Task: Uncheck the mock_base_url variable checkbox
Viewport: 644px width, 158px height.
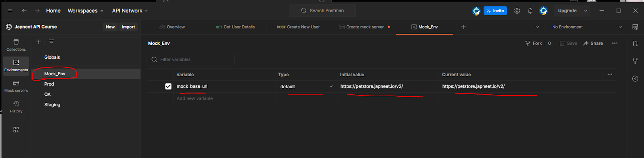Action: 168,86
